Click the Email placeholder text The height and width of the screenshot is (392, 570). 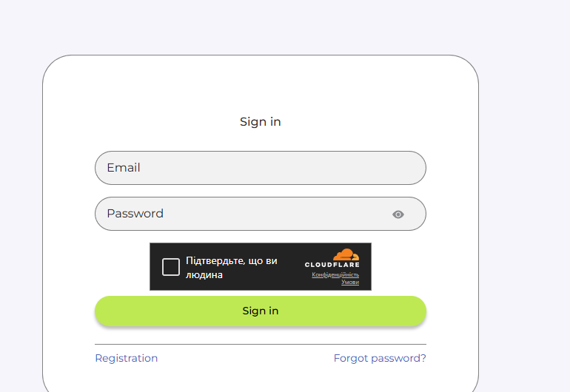point(124,168)
